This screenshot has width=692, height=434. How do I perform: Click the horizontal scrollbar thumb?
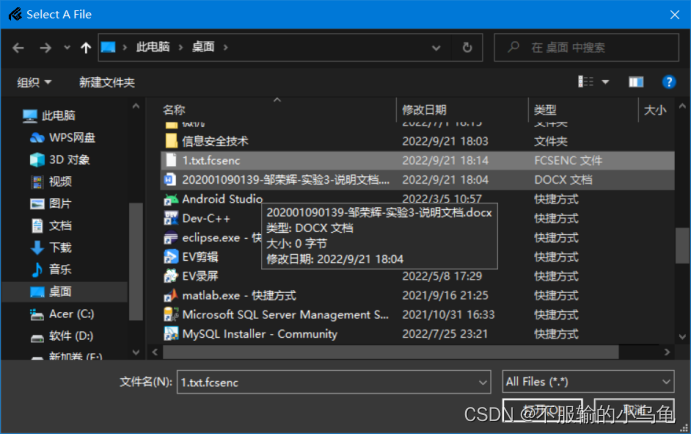click(x=391, y=352)
